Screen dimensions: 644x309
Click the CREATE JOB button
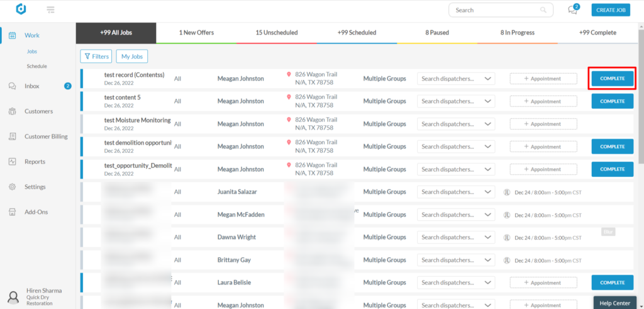tap(610, 10)
